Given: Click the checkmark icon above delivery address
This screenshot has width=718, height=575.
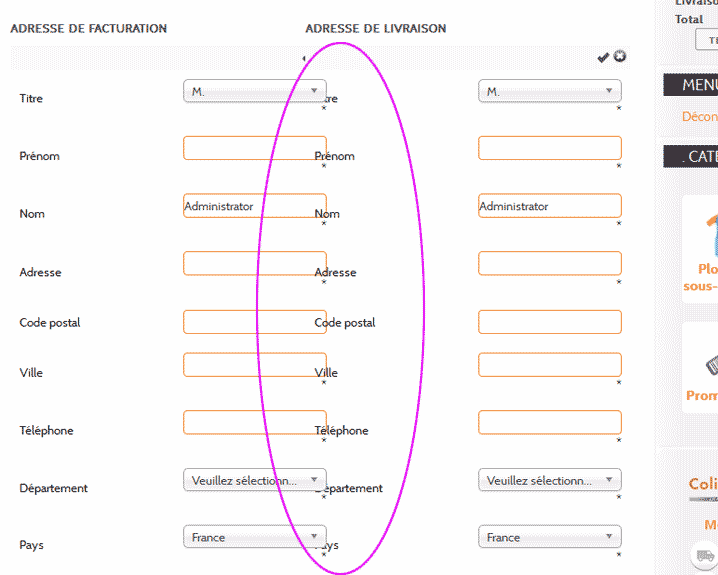Looking at the screenshot, I should 603,58.
